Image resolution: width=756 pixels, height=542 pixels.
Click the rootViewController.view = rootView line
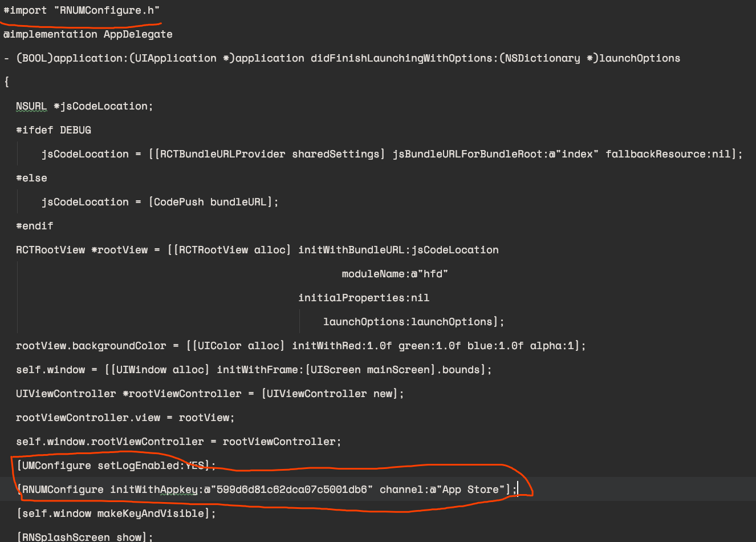(125, 418)
